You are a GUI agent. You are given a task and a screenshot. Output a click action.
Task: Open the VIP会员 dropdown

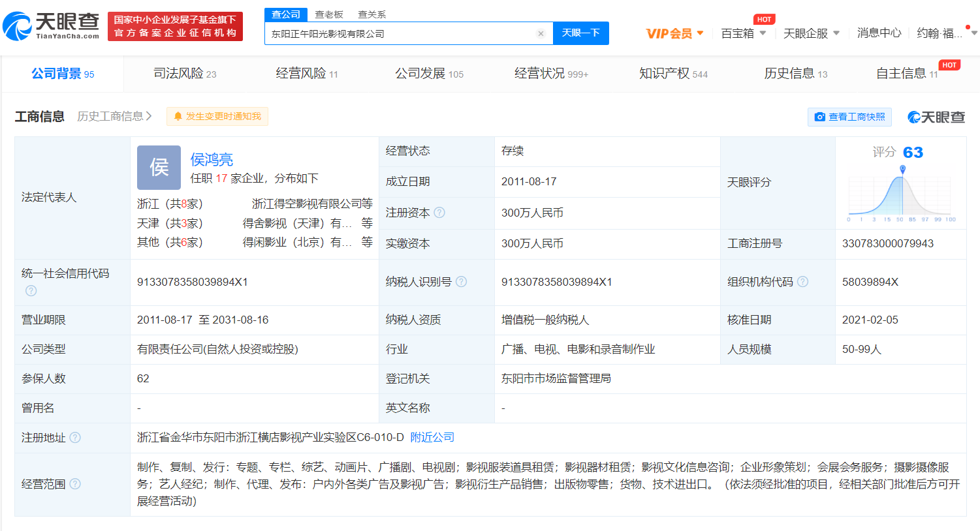pos(674,33)
